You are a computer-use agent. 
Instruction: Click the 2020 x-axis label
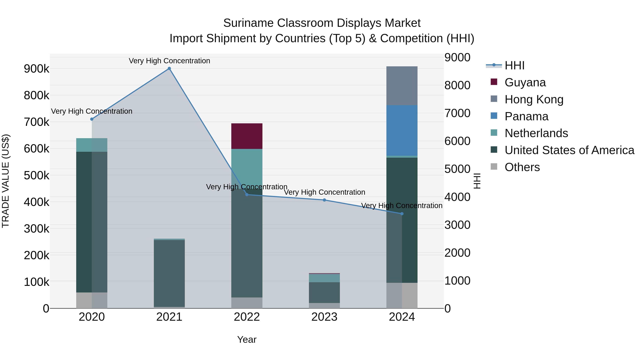pos(92,317)
